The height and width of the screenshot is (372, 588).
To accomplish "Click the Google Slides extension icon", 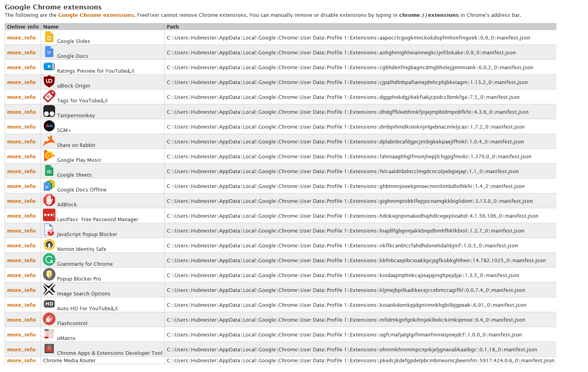I will [x=49, y=37].
